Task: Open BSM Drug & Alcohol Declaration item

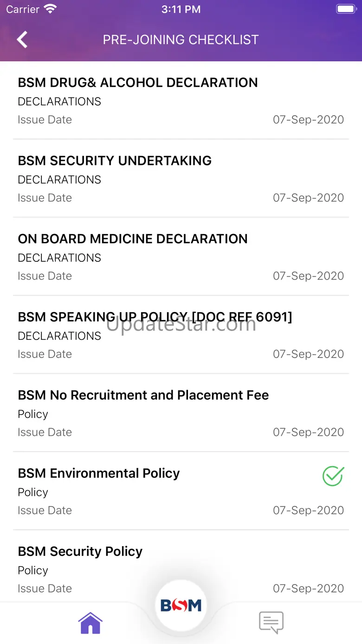Action: [x=138, y=83]
